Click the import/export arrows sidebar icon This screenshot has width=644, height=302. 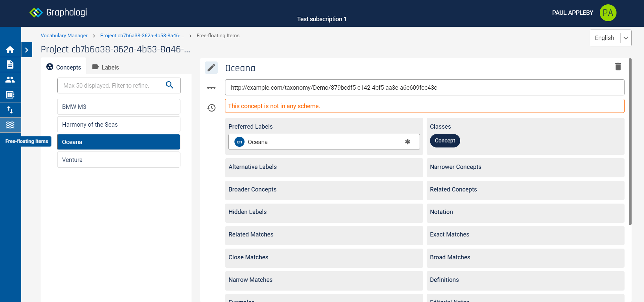[10, 110]
